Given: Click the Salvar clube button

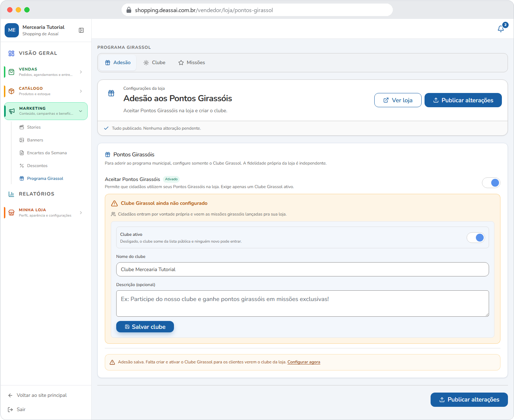Looking at the screenshot, I should (x=145, y=327).
